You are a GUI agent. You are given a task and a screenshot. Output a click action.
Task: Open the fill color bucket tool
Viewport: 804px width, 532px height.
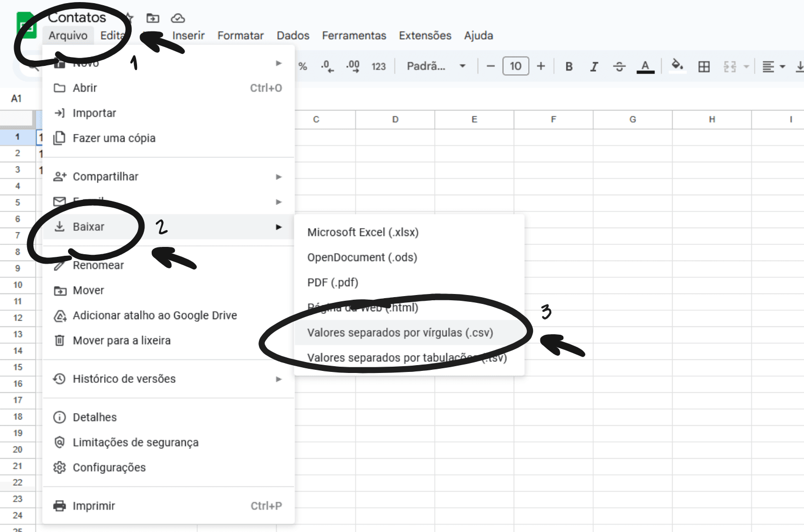(x=677, y=66)
